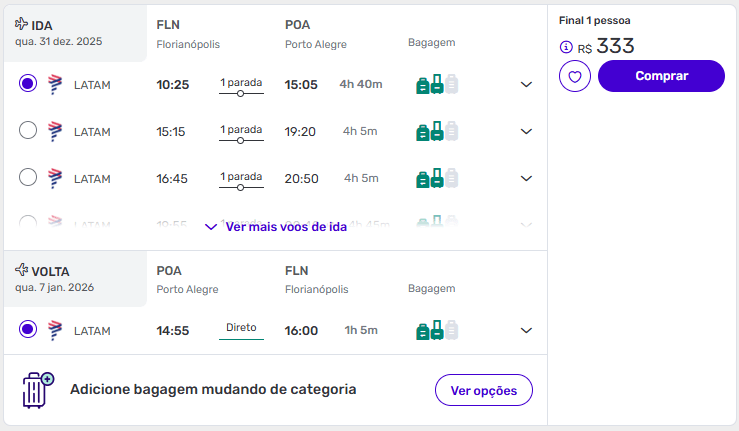
Task: Click the heart favorite icon
Action: point(575,76)
